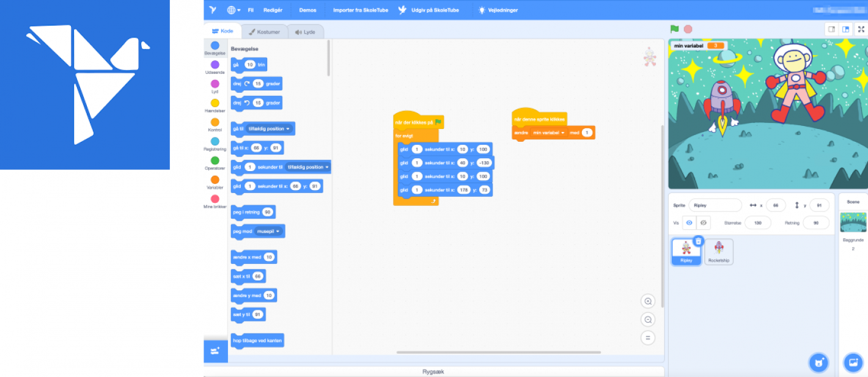This screenshot has height=377, width=868.
Task: Reset workspace zoom to default
Action: click(x=648, y=338)
